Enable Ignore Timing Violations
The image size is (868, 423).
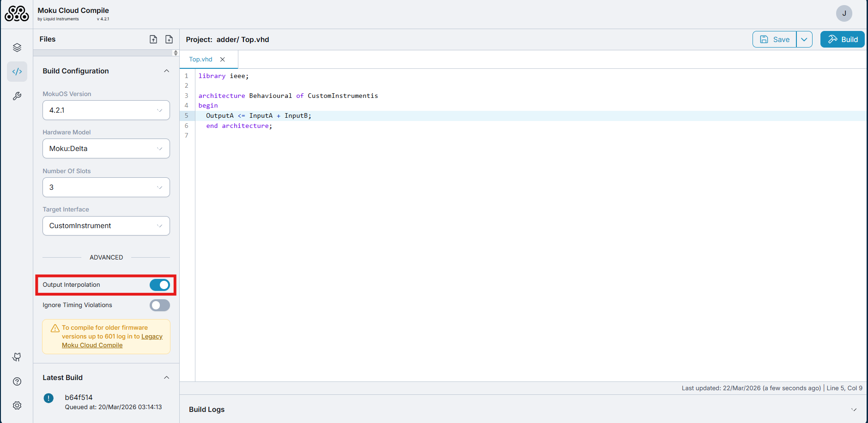[159, 305]
